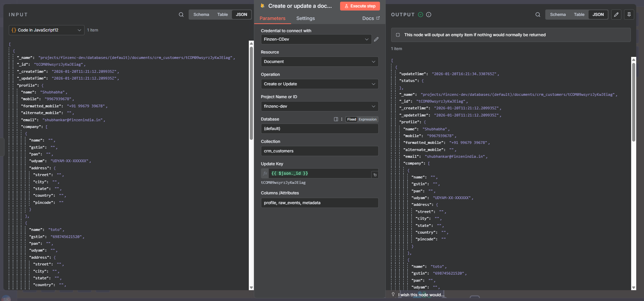Image resolution: width=644 pixels, height=301 pixels.
Task: Click the search icon in INPUT panel
Action: pyautogui.click(x=181, y=15)
